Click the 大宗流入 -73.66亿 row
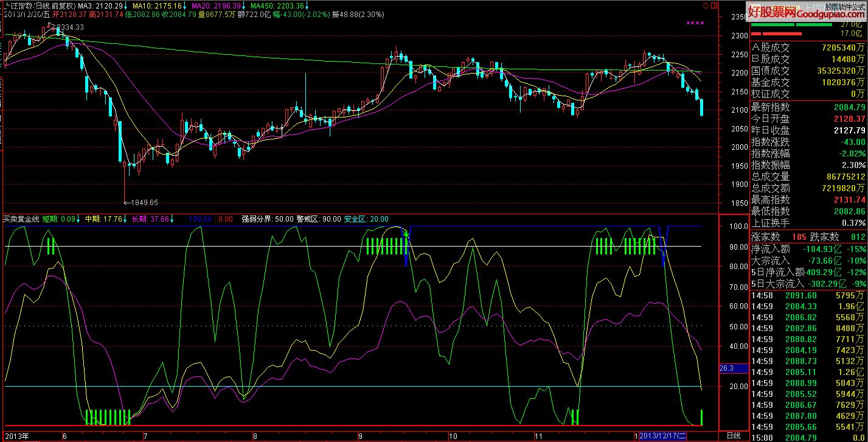Screen dimensions: 868x442 click(x=808, y=260)
